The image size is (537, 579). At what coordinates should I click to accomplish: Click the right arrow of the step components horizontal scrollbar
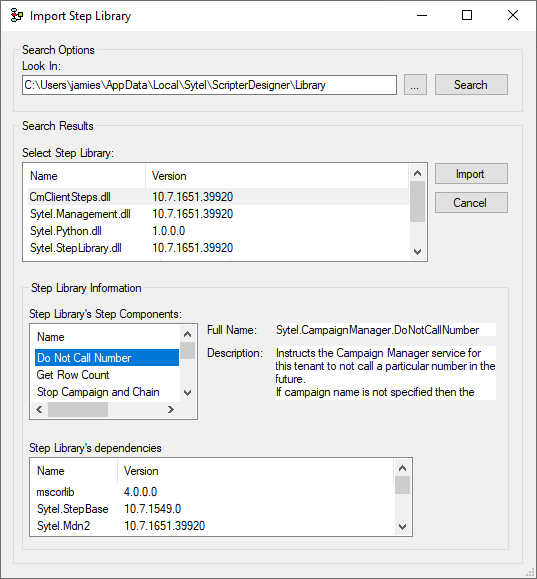click(171, 410)
